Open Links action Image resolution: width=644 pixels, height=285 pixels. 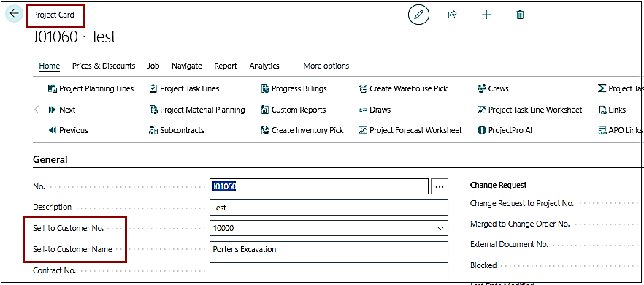pos(612,110)
